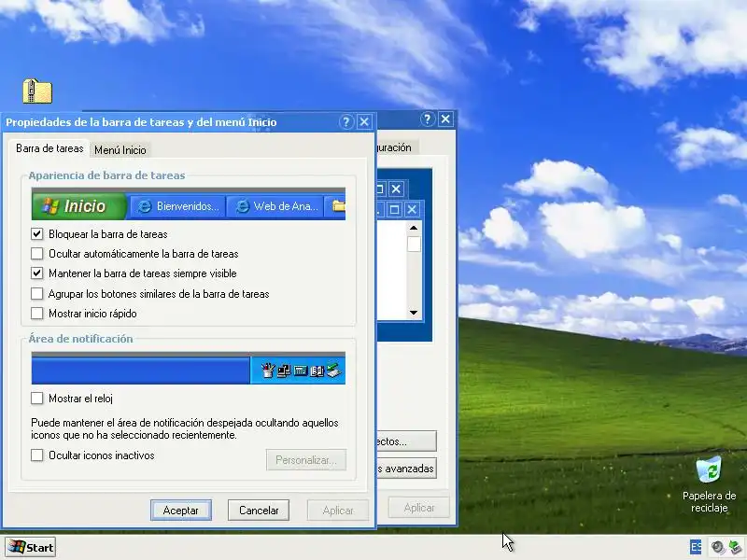
Task: Close the Propiedades de la barra de tareas dialog
Action: click(364, 122)
